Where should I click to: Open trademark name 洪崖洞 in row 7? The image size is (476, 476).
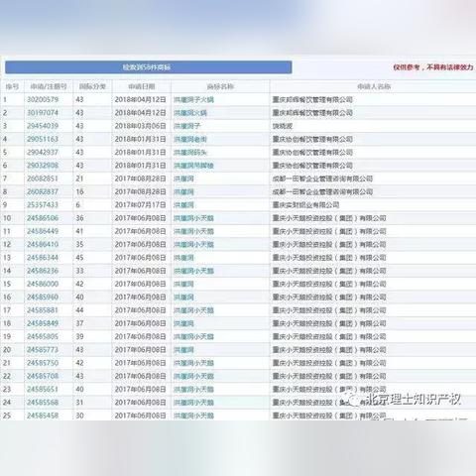[x=183, y=178]
